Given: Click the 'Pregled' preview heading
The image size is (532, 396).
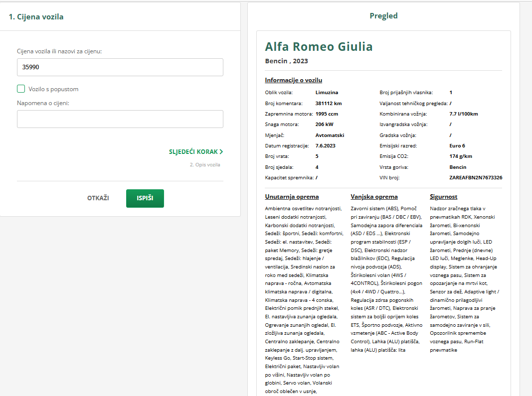Looking at the screenshot, I should 384,16.
